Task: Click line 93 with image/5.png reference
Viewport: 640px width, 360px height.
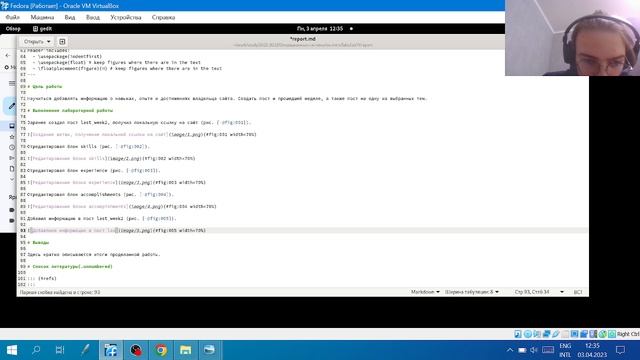Action: click(117, 231)
